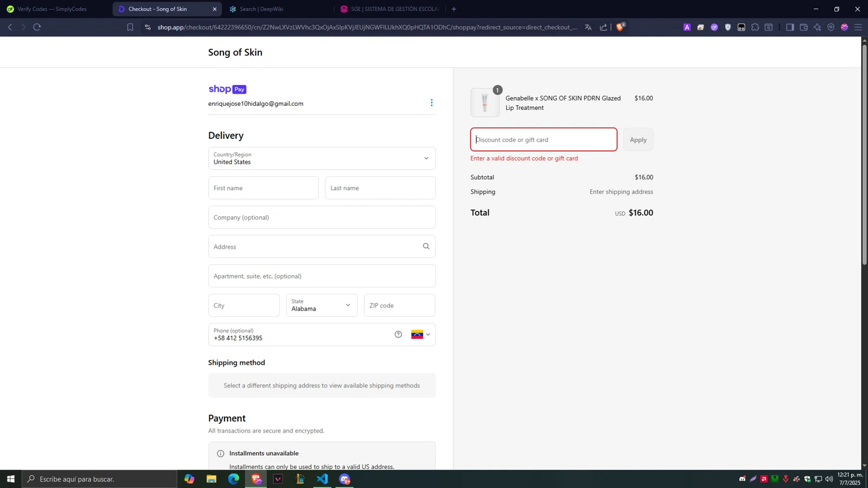868x488 pixels.
Task: Open the purple letter A extension
Action: (687, 27)
